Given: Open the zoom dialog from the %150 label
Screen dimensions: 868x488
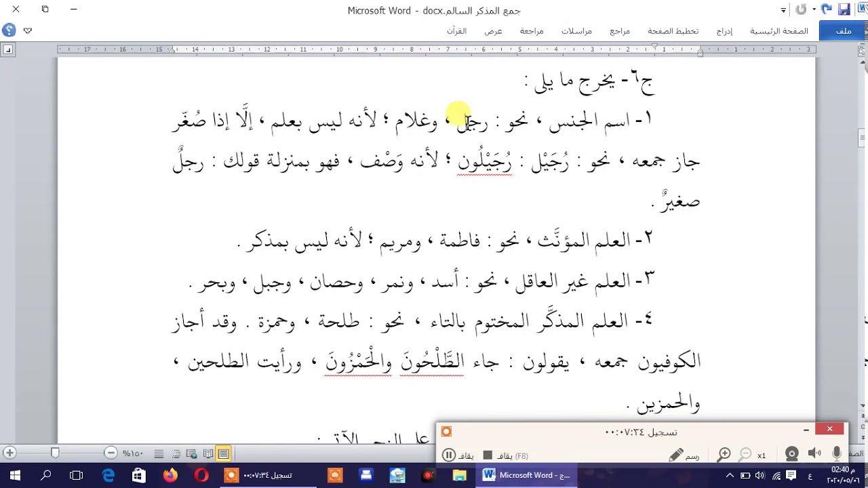Looking at the screenshot, I should tap(132, 453).
